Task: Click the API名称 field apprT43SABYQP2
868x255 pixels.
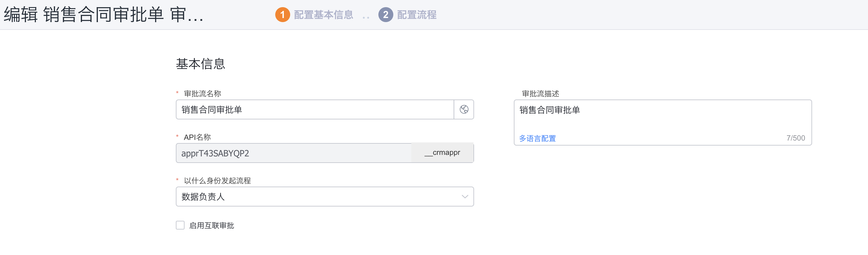Action: point(294,153)
